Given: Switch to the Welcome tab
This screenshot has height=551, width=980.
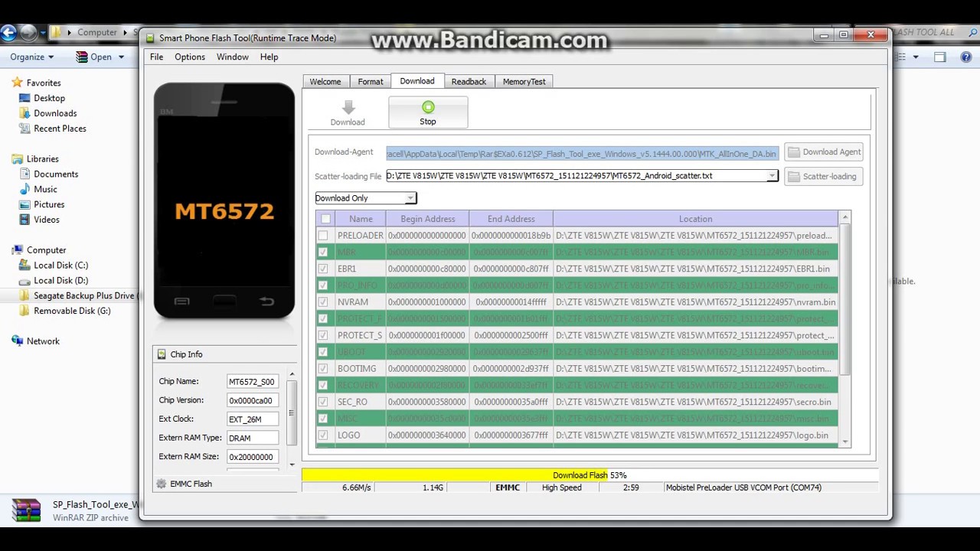Looking at the screenshot, I should pos(325,82).
